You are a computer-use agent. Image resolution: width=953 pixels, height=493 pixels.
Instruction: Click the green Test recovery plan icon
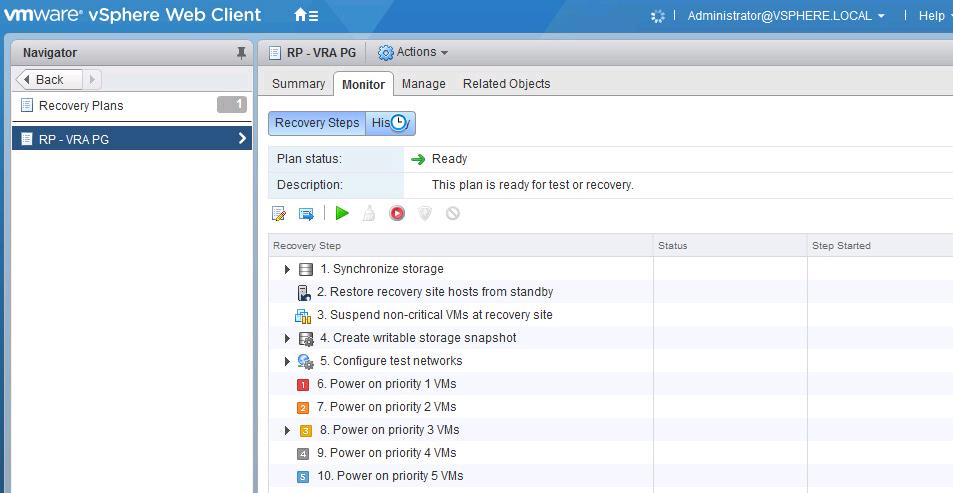coord(342,213)
